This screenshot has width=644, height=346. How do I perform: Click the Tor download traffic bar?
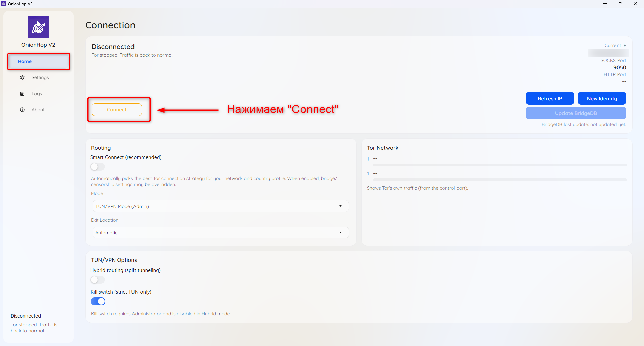pyautogui.click(x=500, y=165)
